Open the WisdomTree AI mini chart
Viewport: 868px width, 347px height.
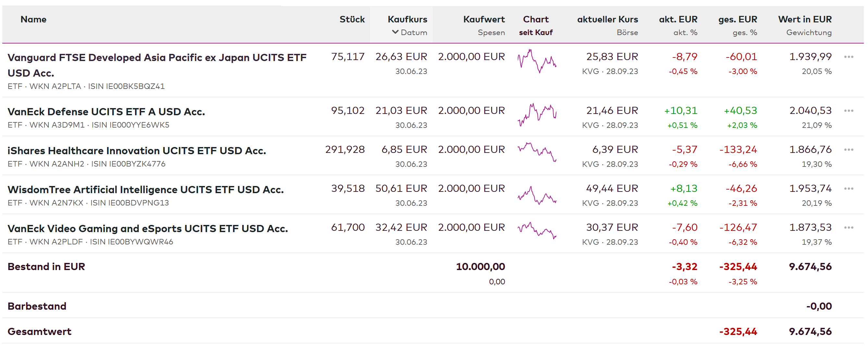[x=537, y=195]
